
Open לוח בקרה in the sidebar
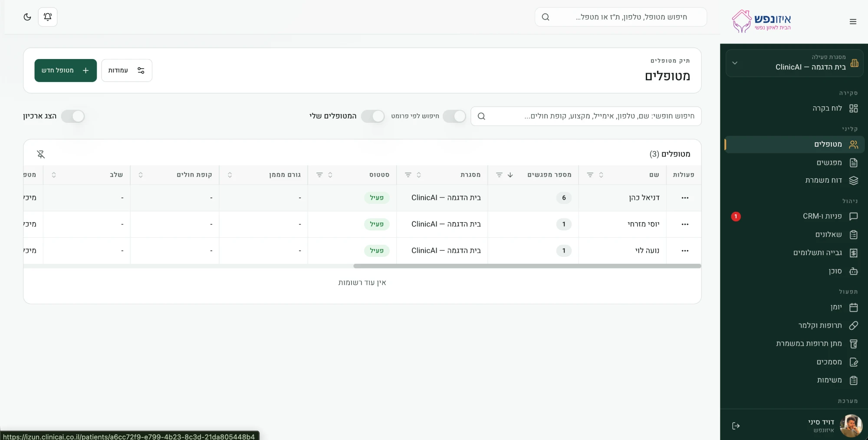click(x=794, y=108)
